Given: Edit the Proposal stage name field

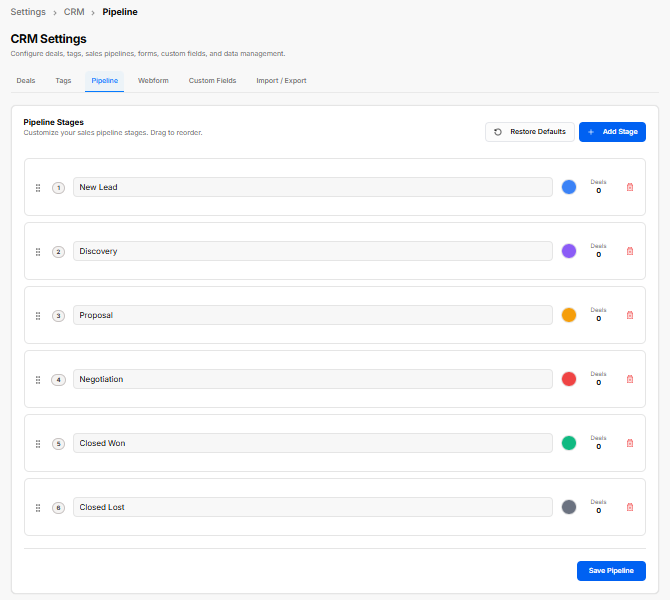Looking at the screenshot, I should pos(313,315).
